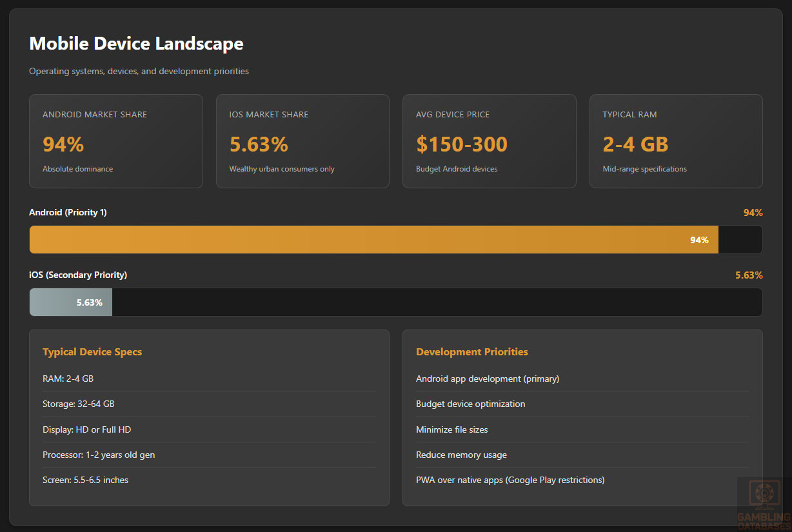Click the gray iOS 5.63% progress bar
The width and height of the screenshot is (792, 532).
tap(71, 302)
